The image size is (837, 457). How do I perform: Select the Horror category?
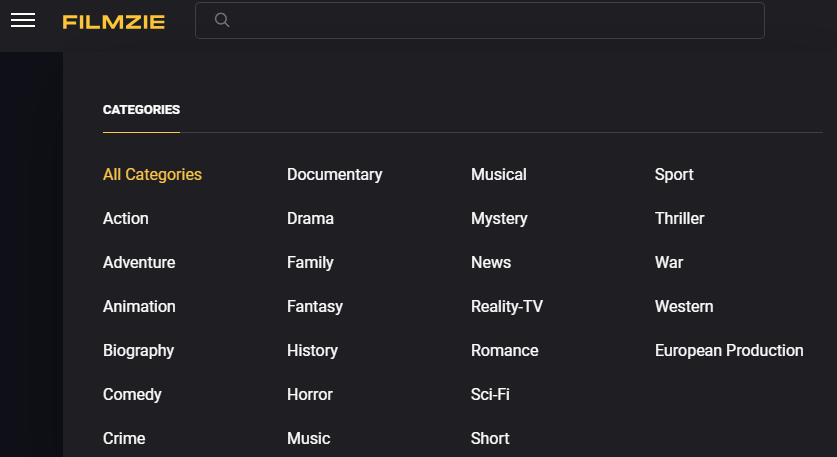(x=310, y=394)
